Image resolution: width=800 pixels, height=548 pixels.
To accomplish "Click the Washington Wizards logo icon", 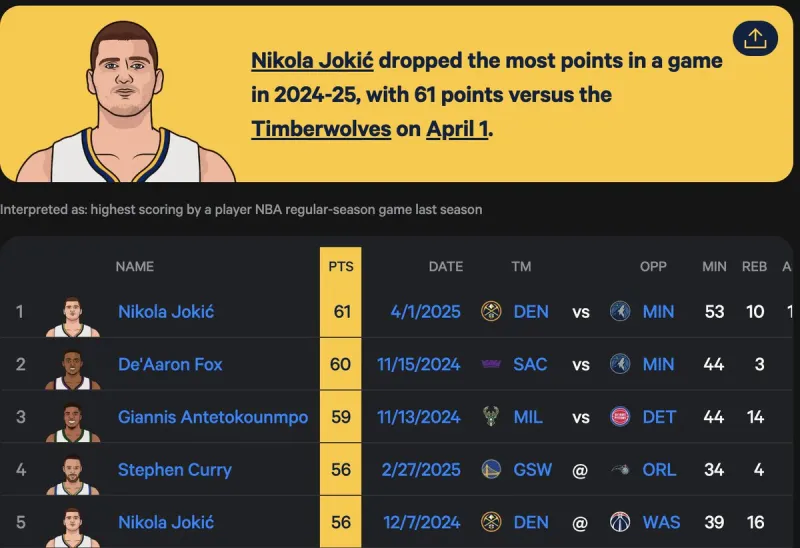I will click(620, 522).
